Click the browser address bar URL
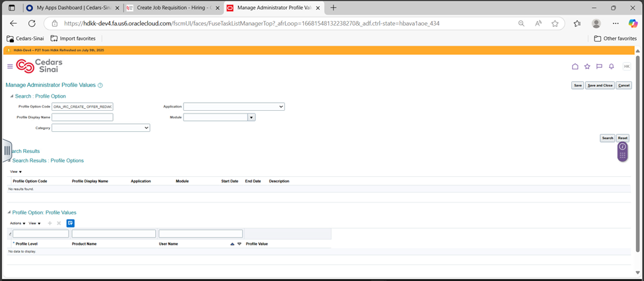 (x=252, y=24)
